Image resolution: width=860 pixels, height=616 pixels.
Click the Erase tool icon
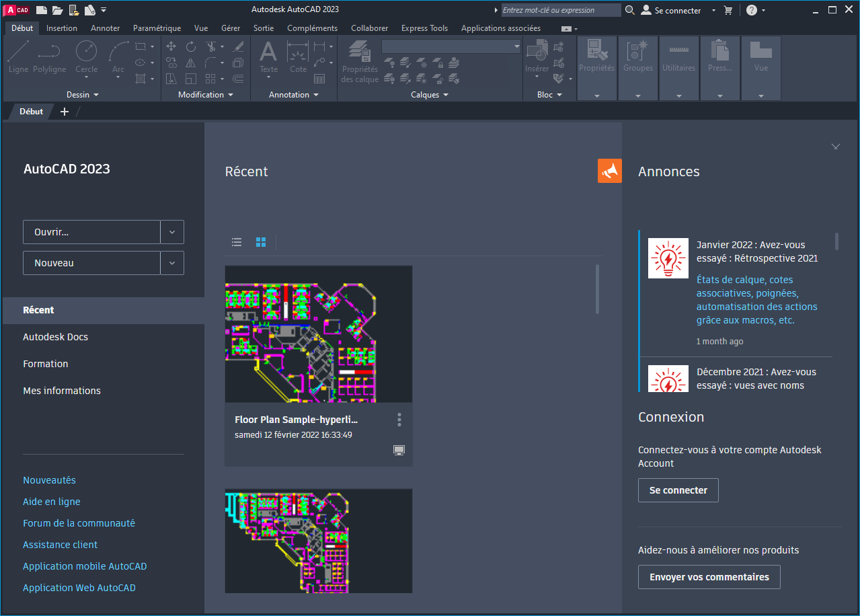238,46
